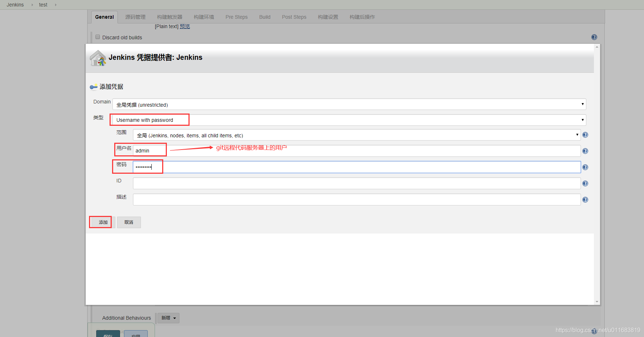Open the Jenkins breadcrumb link
This screenshot has height=337, width=644.
click(x=15, y=5)
